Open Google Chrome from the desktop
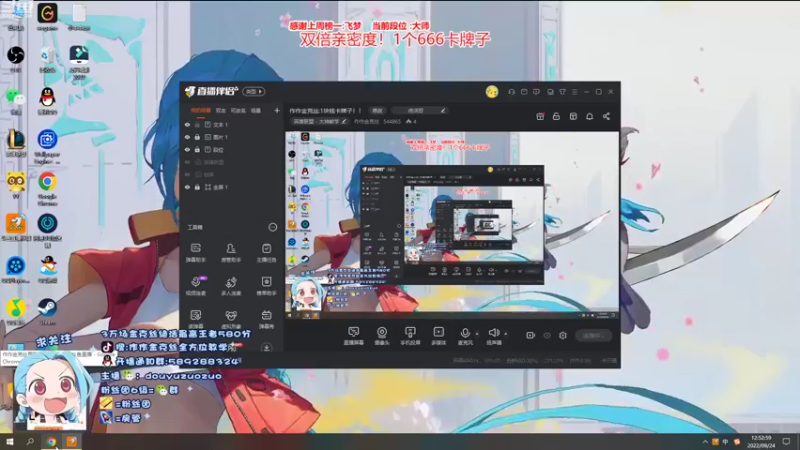The image size is (800, 450). pos(47,188)
